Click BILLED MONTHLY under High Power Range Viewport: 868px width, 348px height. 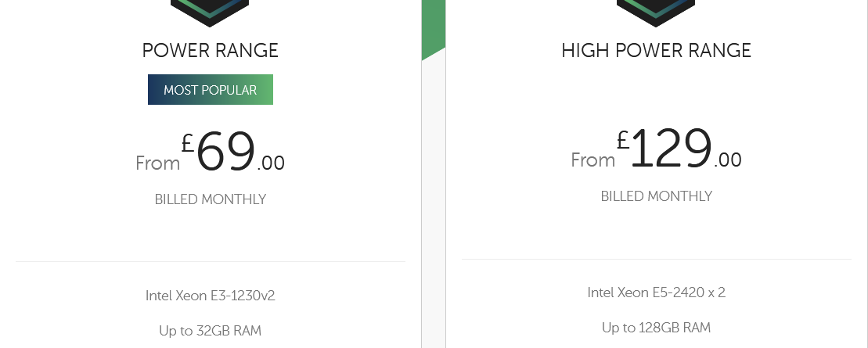(657, 196)
